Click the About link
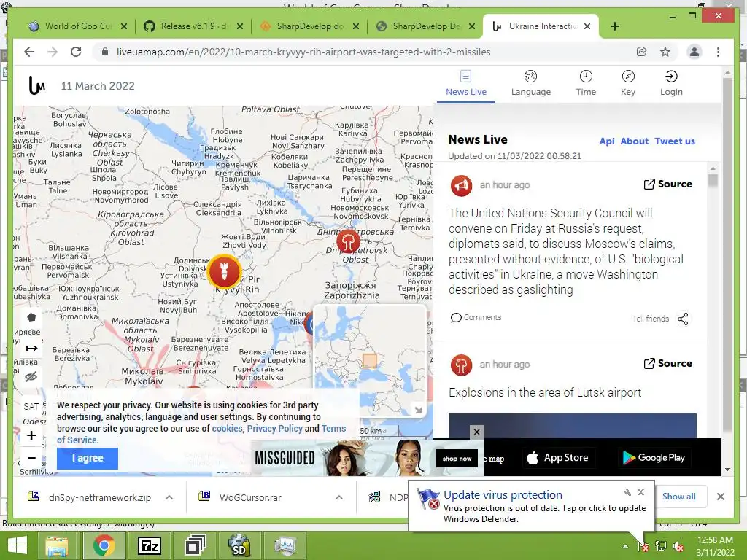Screen dimensions: 747x560 pos(634,141)
